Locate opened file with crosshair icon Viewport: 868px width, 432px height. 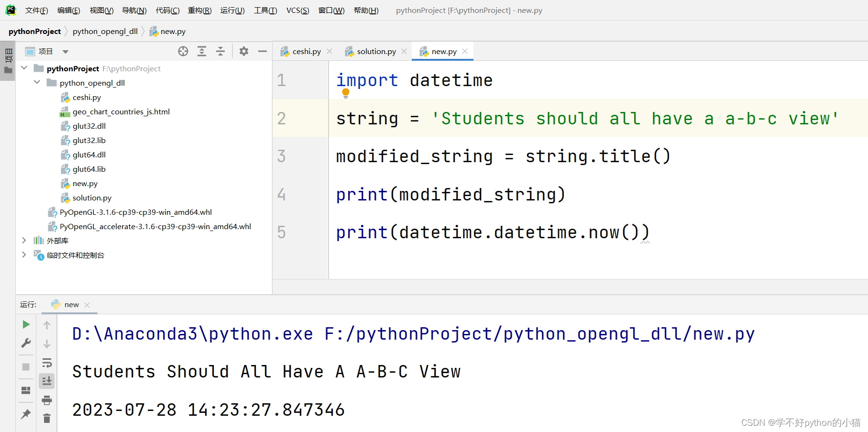[183, 51]
